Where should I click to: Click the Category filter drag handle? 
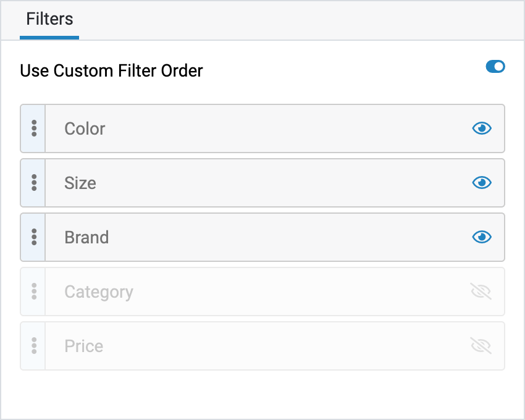pos(34,292)
